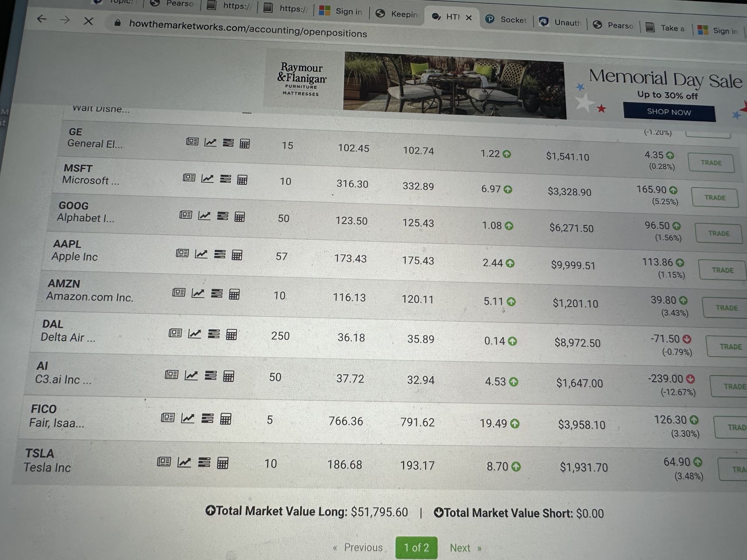This screenshot has width=747, height=560.
Task: Switch to the Socket browser tab
Action: point(506,19)
